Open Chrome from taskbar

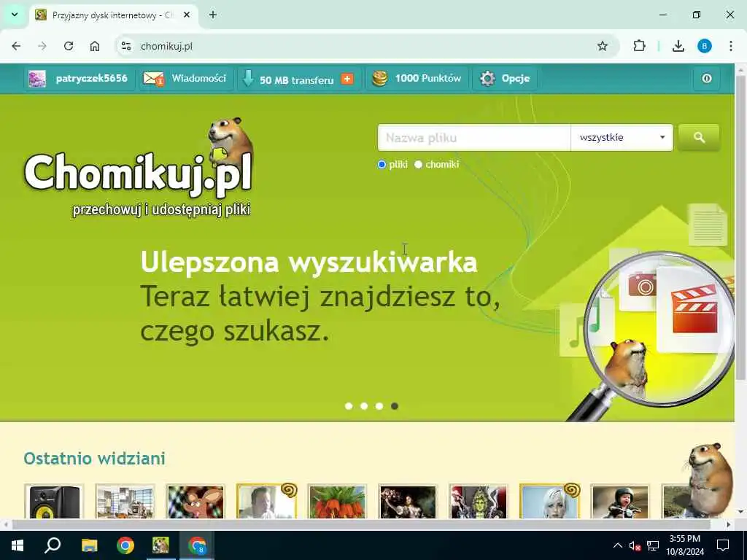pos(125,545)
